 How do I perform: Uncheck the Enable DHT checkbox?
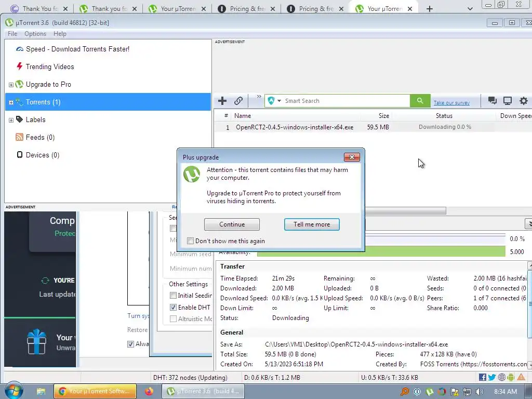[x=173, y=308]
